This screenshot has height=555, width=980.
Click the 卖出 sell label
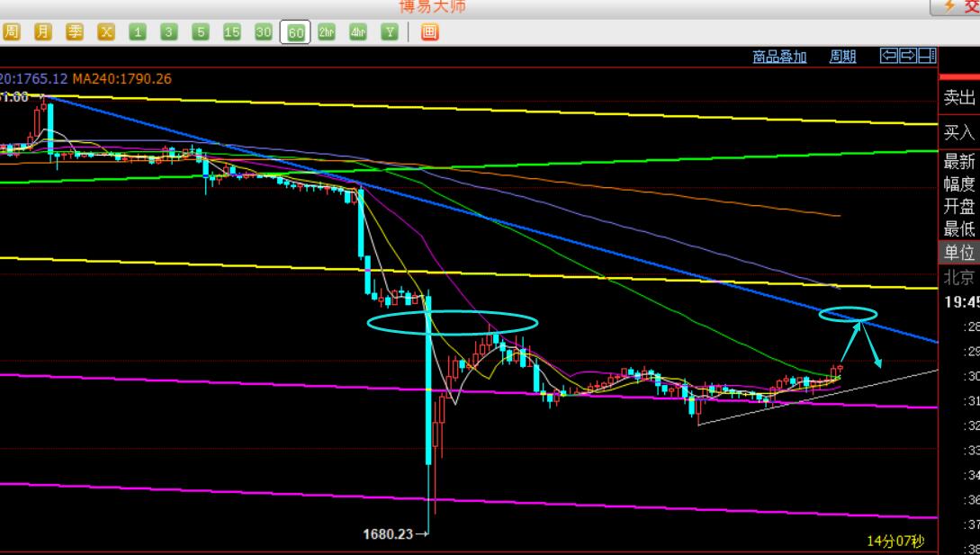[x=958, y=97]
